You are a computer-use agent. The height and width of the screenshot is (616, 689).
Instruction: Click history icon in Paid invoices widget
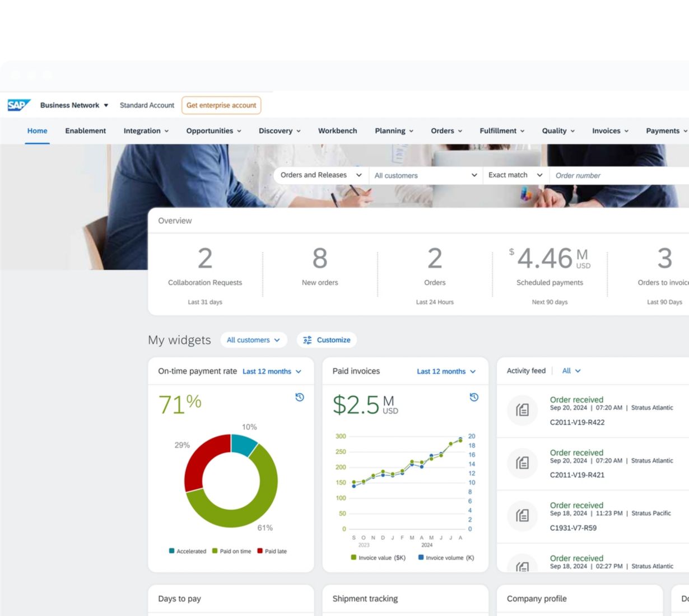474,397
